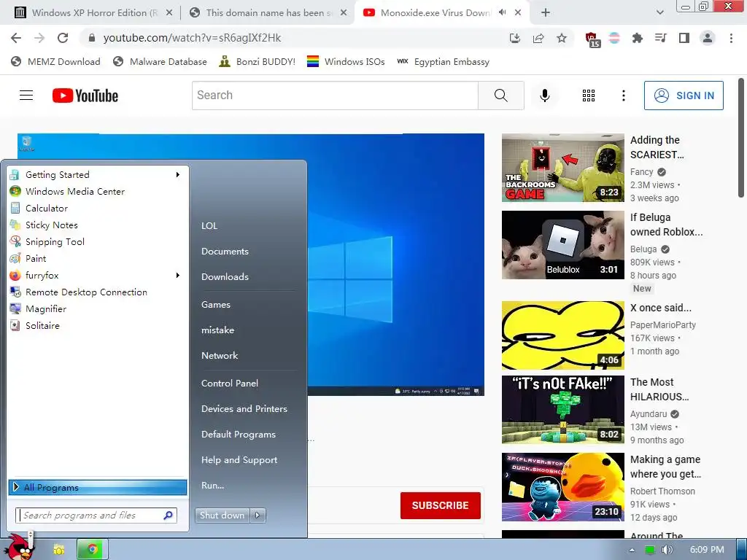Click the YouTube page vertical scrollbar
The width and height of the screenshot is (747, 560).
click(x=741, y=138)
